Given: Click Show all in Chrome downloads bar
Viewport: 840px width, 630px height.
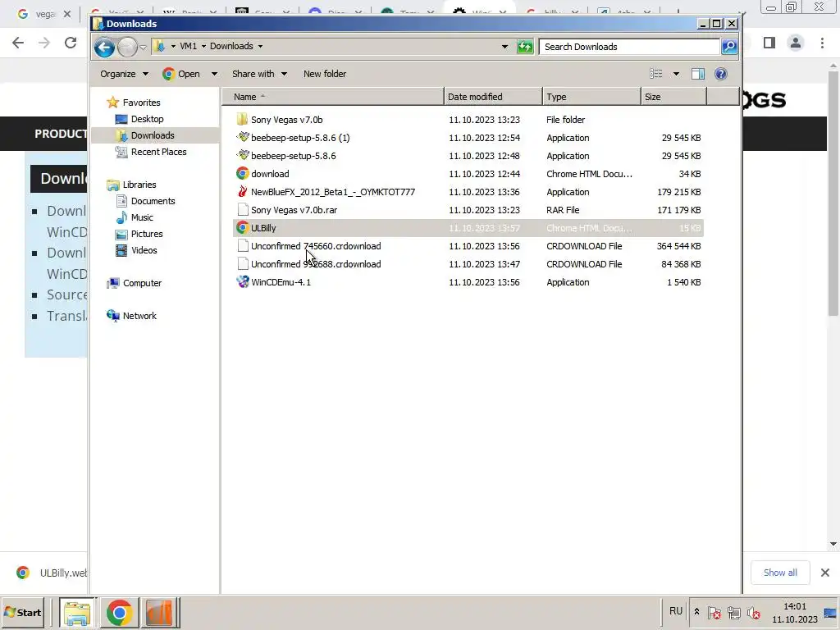Looking at the screenshot, I should [780, 573].
